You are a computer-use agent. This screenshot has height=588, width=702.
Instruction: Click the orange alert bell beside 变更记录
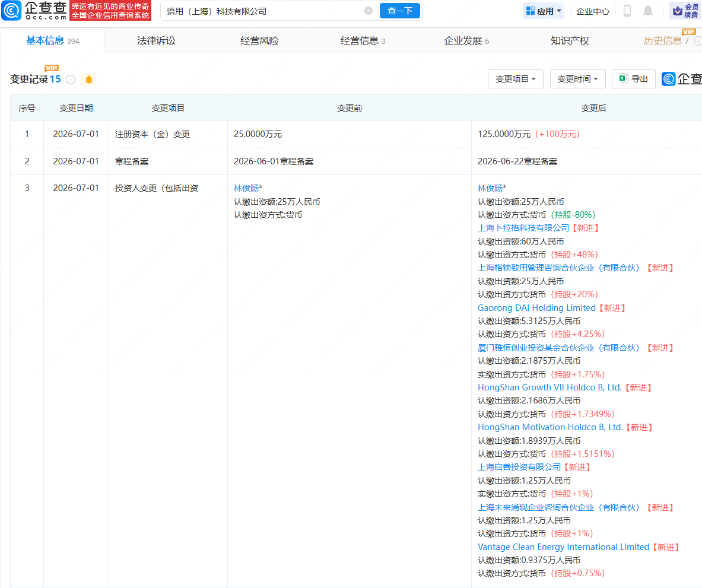coord(88,80)
